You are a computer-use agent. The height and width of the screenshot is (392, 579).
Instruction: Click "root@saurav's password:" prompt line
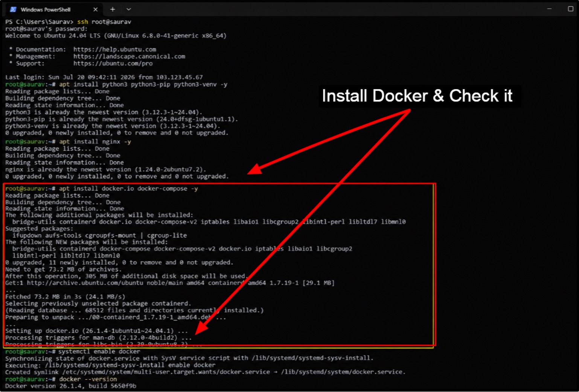pyautogui.click(x=46, y=29)
